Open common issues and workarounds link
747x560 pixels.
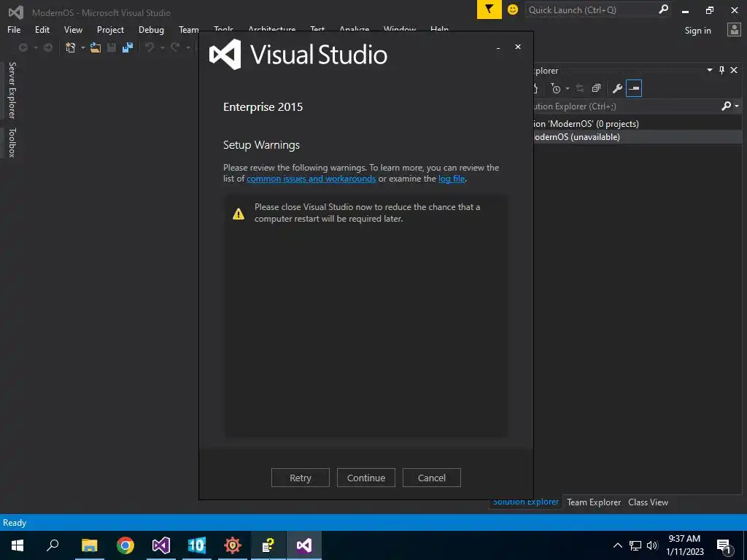[311, 179]
